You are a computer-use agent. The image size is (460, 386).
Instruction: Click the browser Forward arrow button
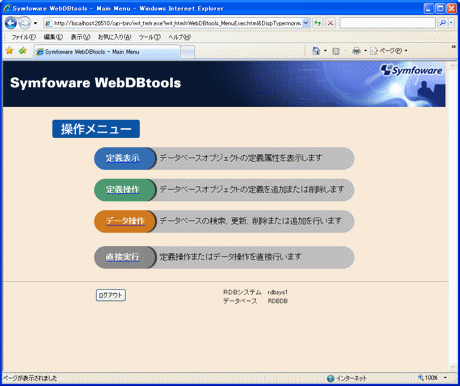[x=24, y=23]
